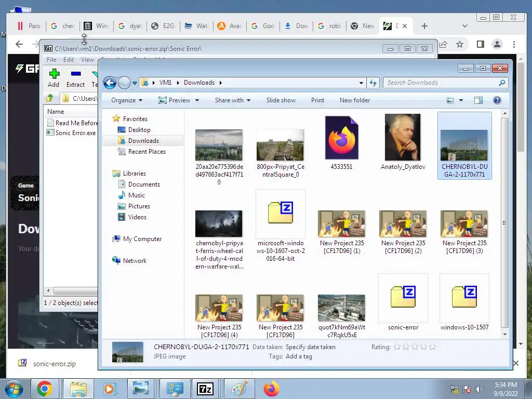The height and width of the screenshot is (399, 532).
Task: Open the recent locations dropdown arrow
Action: coord(135,83)
